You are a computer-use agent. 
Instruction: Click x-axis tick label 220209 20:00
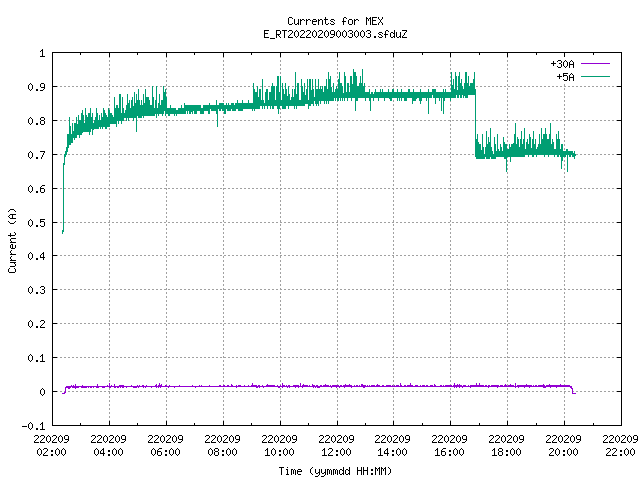[x=564, y=446]
